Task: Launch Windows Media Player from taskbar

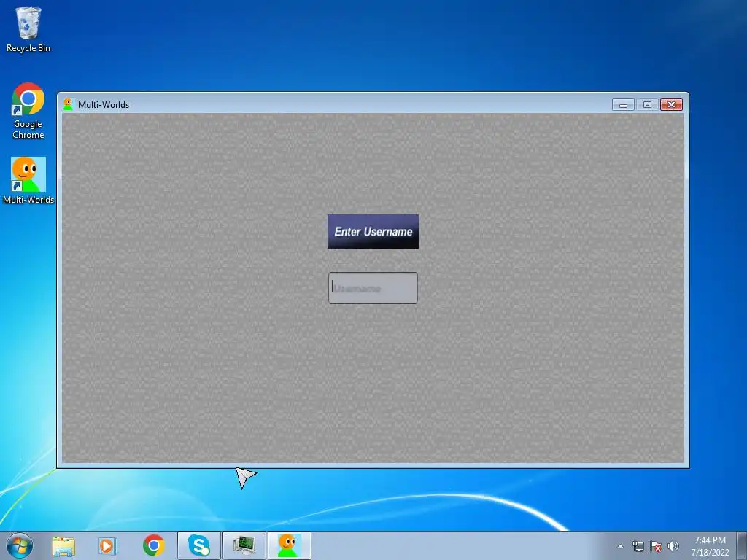Action: (108, 546)
